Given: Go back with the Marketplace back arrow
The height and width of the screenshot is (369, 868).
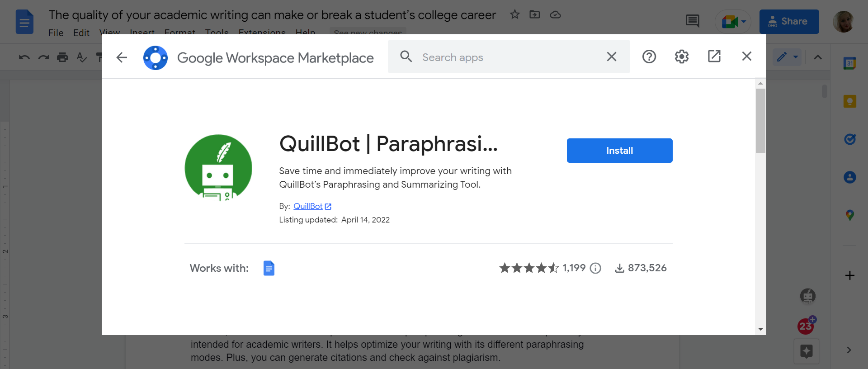Looking at the screenshot, I should (122, 57).
